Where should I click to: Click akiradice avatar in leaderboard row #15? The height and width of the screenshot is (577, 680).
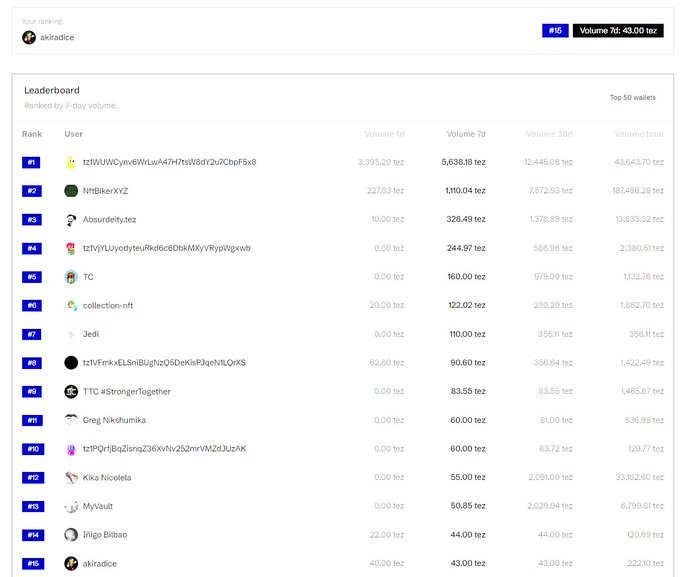click(71, 564)
